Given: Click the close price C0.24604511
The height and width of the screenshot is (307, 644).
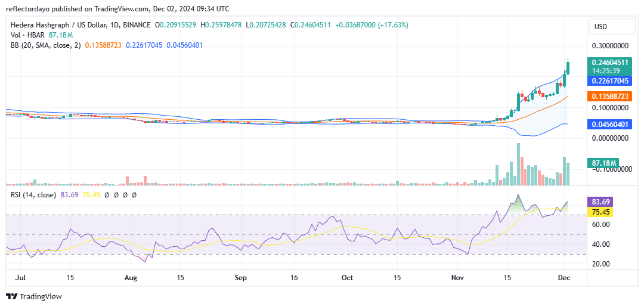Looking at the screenshot, I should pos(311,25).
